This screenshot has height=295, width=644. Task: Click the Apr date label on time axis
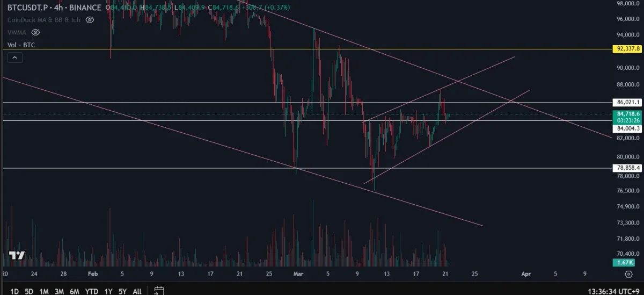click(x=526, y=274)
